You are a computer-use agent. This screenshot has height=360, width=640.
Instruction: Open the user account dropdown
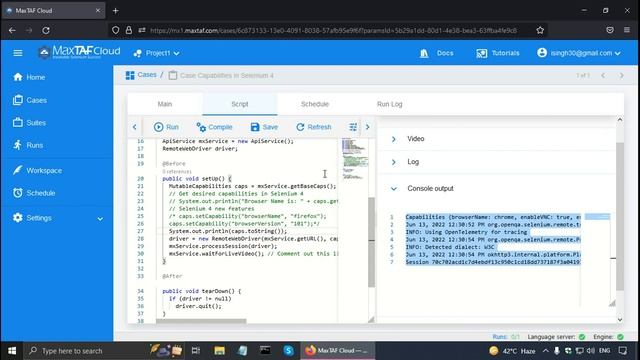click(579, 53)
